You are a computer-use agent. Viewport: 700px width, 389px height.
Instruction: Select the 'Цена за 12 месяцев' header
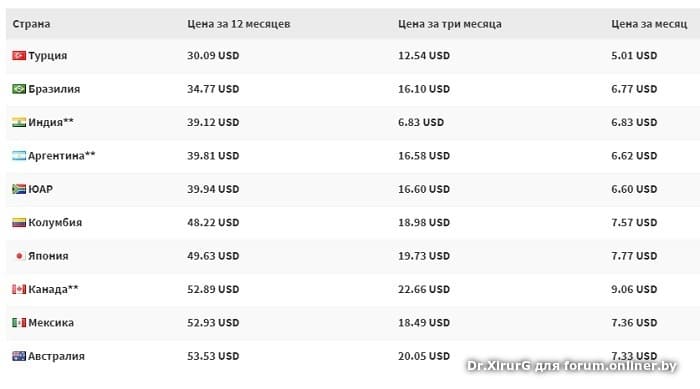tap(238, 24)
